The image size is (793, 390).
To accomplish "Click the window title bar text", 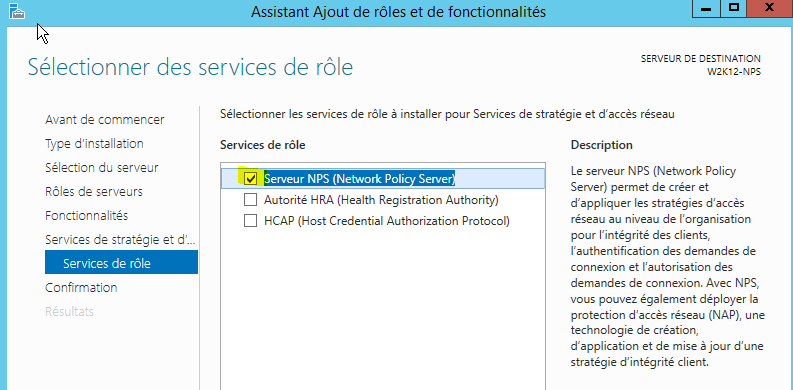I will pyautogui.click(x=399, y=11).
